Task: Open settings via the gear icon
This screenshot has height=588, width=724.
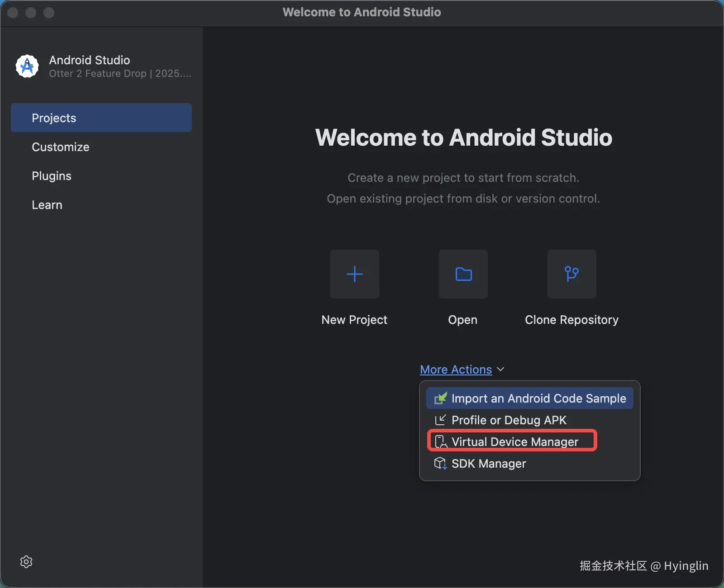Action: pyautogui.click(x=26, y=562)
